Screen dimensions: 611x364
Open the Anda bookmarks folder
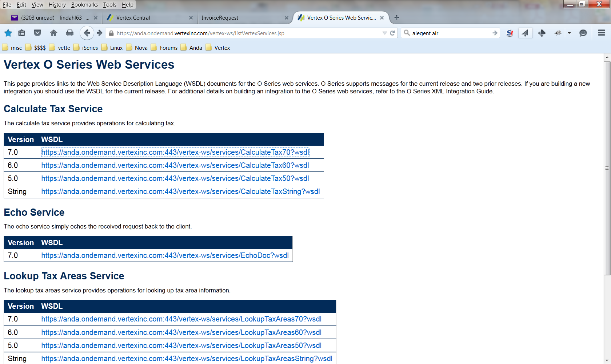pyautogui.click(x=192, y=48)
